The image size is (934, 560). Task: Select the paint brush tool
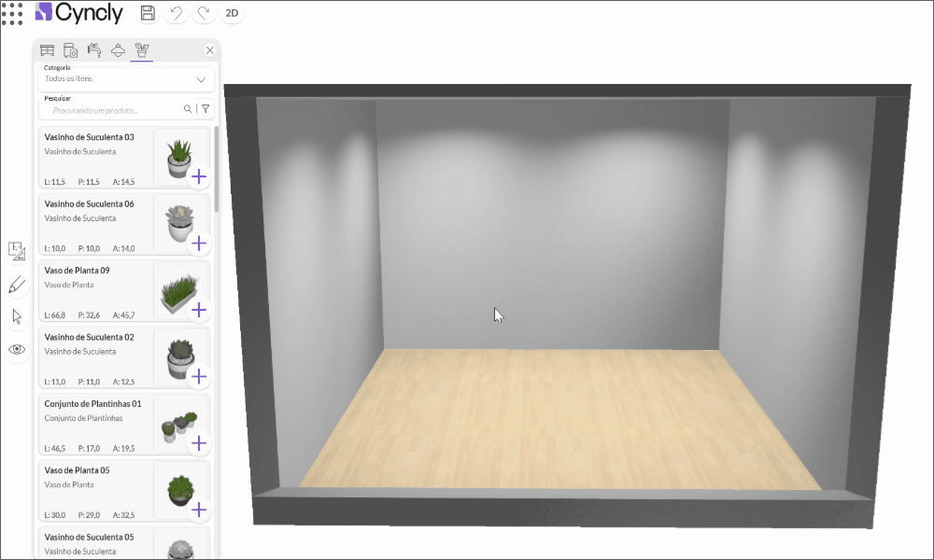(17, 285)
